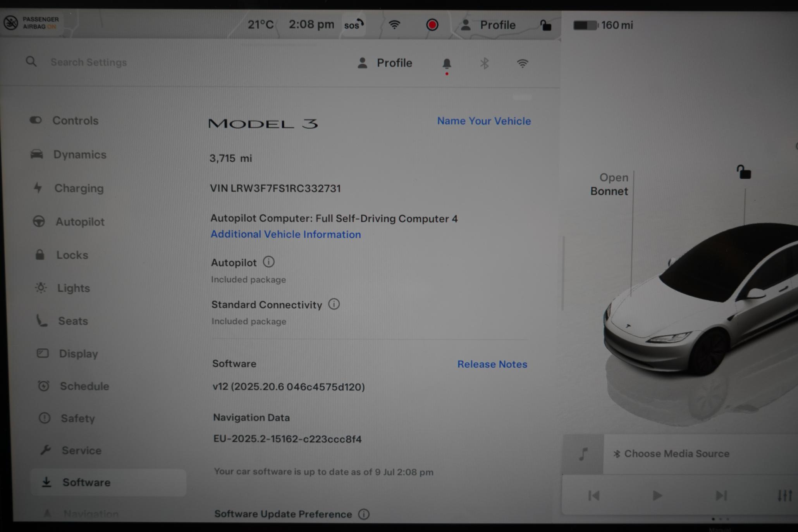Click Name Your Vehicle link

coord(484,121)
